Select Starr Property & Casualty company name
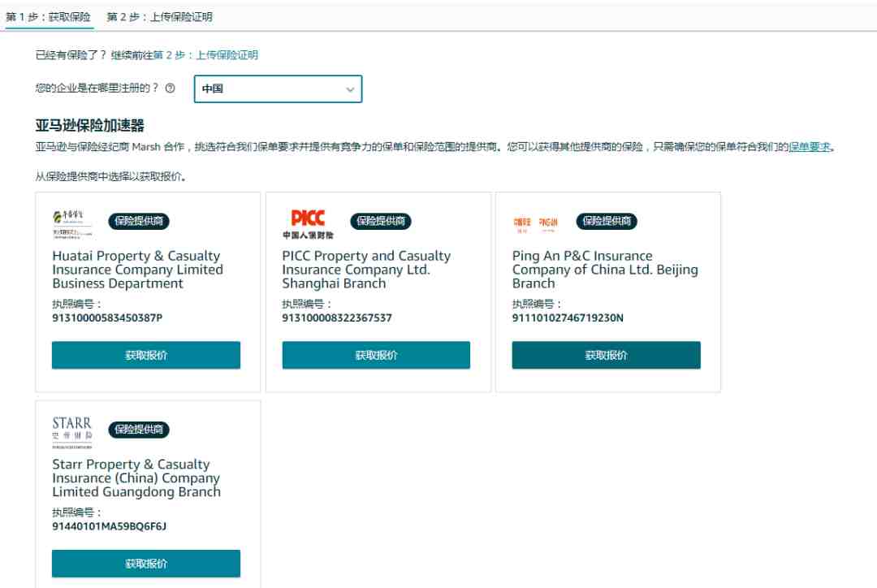The height and width of the screenshot is (588, 877). point(136,478)
